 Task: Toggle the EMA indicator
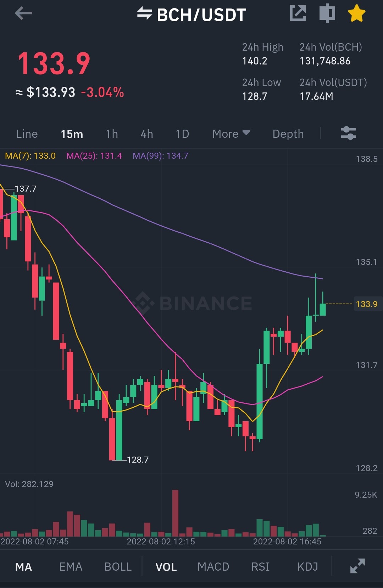71,567
